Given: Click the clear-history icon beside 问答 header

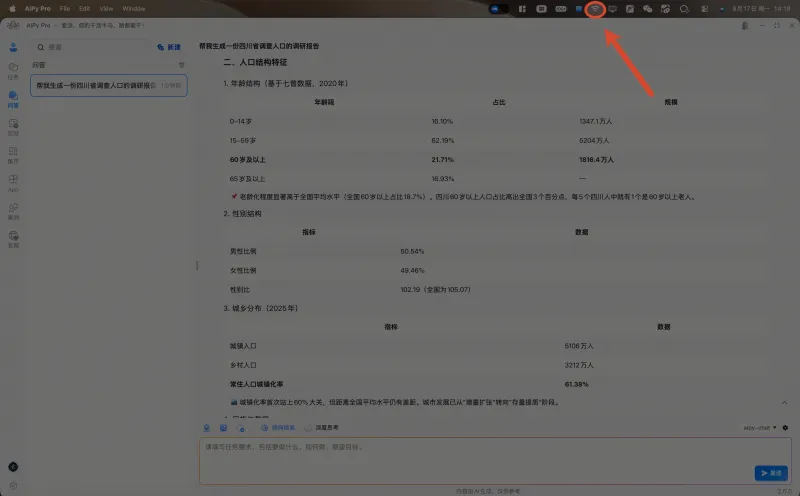Looking at the screenshot, I should tap(181, 65).
